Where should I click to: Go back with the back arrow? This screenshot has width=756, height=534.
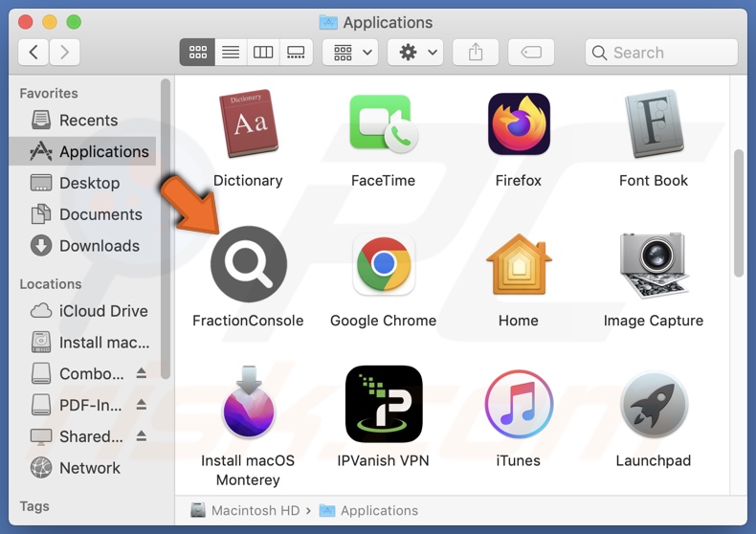point(34,53)
